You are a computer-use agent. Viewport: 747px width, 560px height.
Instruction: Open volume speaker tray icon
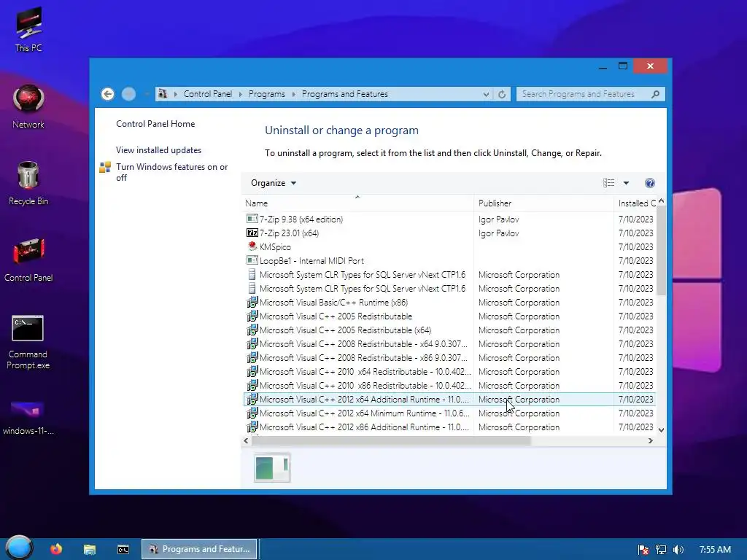(x=678, y=550)
